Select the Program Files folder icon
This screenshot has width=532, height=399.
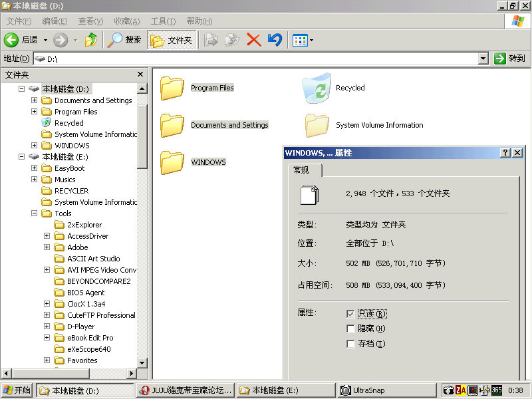click(172, 88)
